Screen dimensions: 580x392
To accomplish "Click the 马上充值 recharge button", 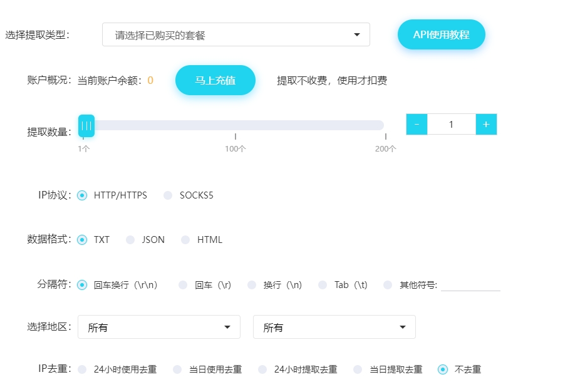I will click(x=215, y=80).
